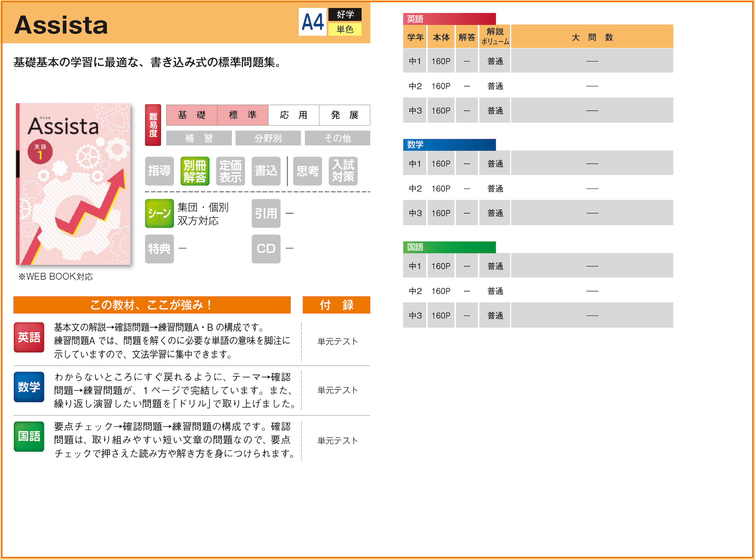Click the 補習 category button
755x560 pixels.
[199, 138]
